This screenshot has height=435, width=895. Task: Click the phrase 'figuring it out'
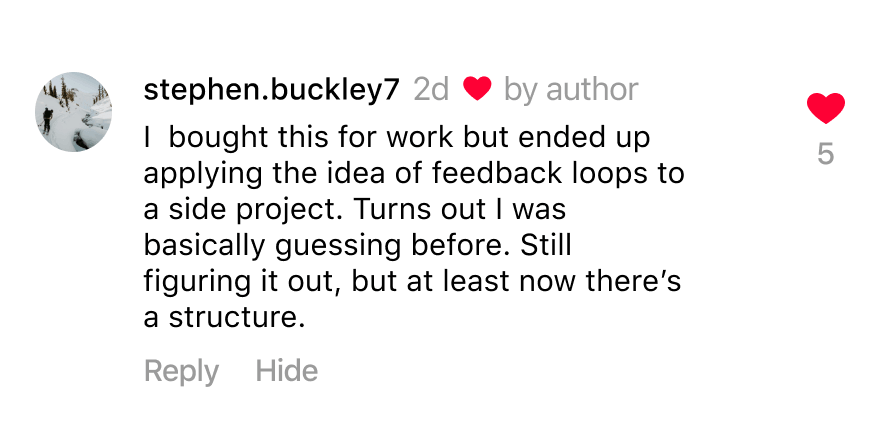[245, 282]
